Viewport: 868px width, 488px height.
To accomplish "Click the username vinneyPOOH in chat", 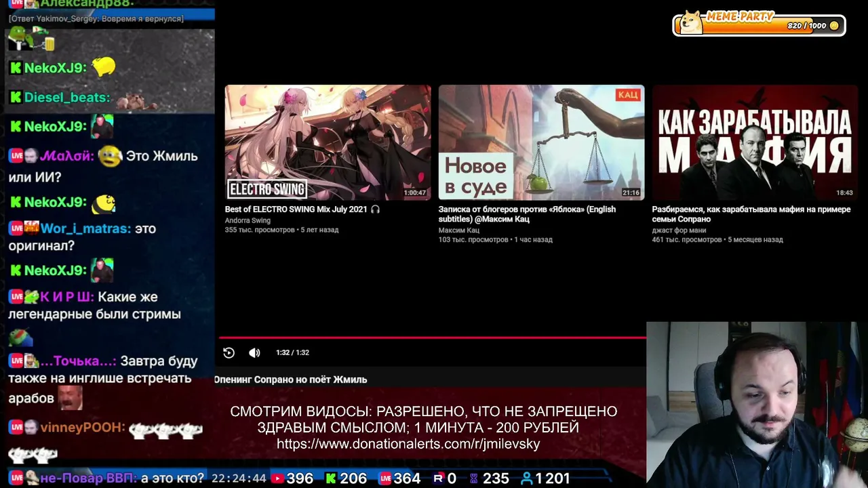I will pyautogui.click(x=82, y=428).
